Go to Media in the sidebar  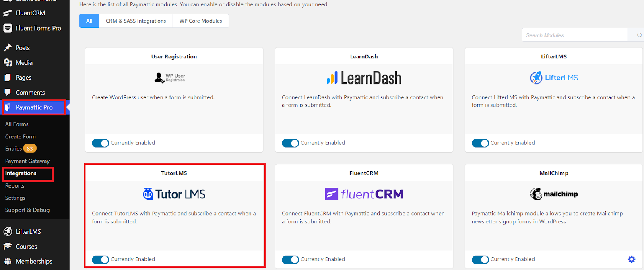coord(24,63)
